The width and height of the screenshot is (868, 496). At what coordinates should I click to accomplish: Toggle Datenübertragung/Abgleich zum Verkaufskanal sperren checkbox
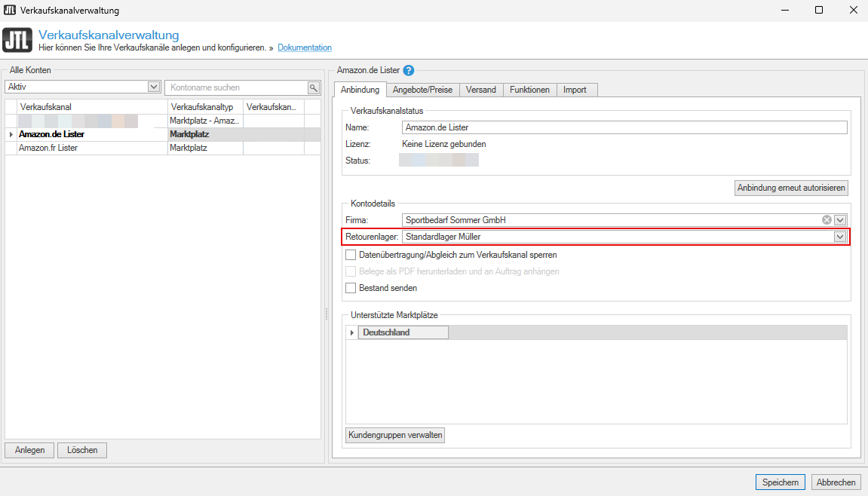pyautogui.click(x=351, y=255)
